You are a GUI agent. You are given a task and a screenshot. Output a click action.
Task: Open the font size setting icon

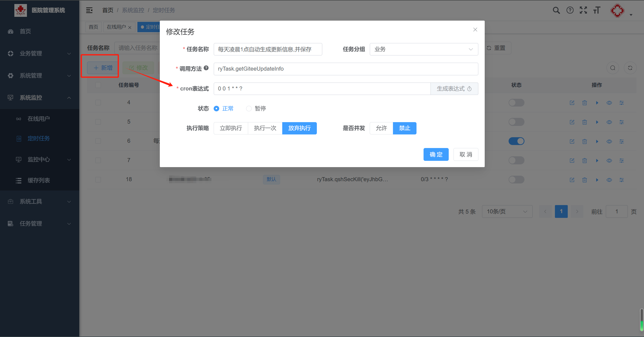point(597,10)
